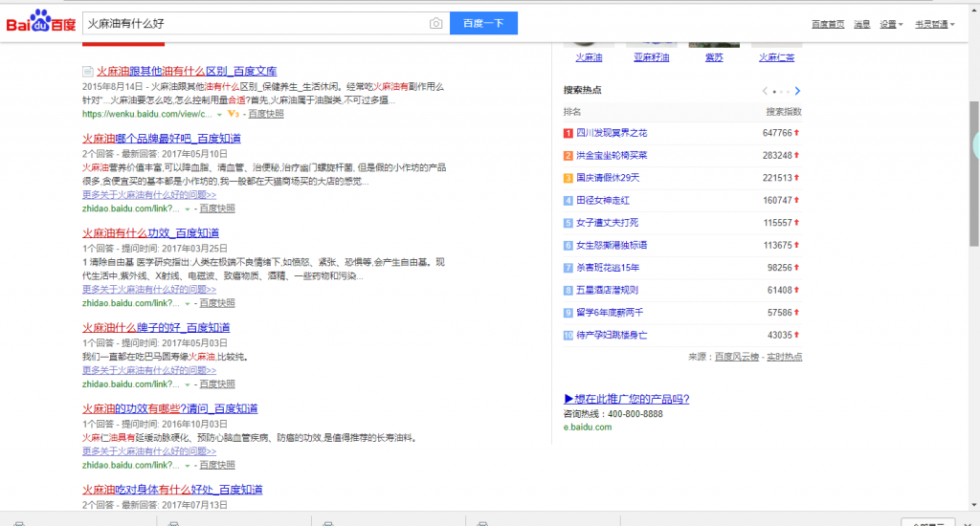Go to previous page of 搜索热点
The width and height of the screenshot is (980, 526).
(765, 91)
